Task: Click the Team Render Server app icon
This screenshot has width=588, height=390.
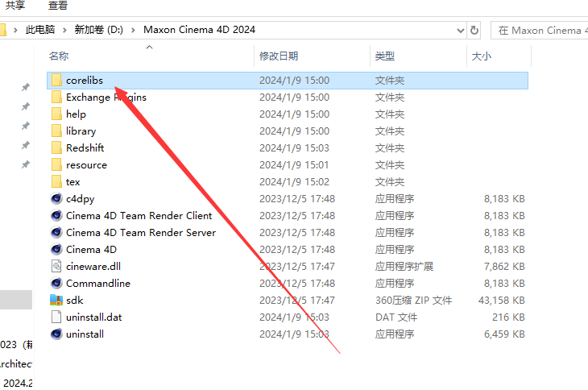Action: tap(56, 232)
